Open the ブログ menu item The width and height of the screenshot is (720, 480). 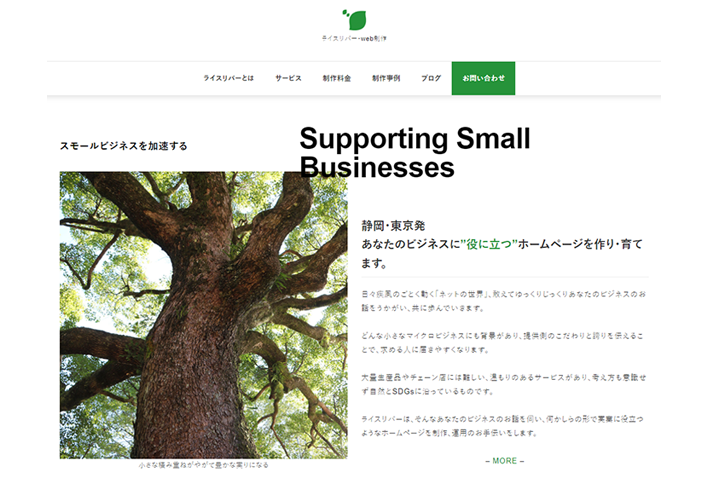[431, 78]
